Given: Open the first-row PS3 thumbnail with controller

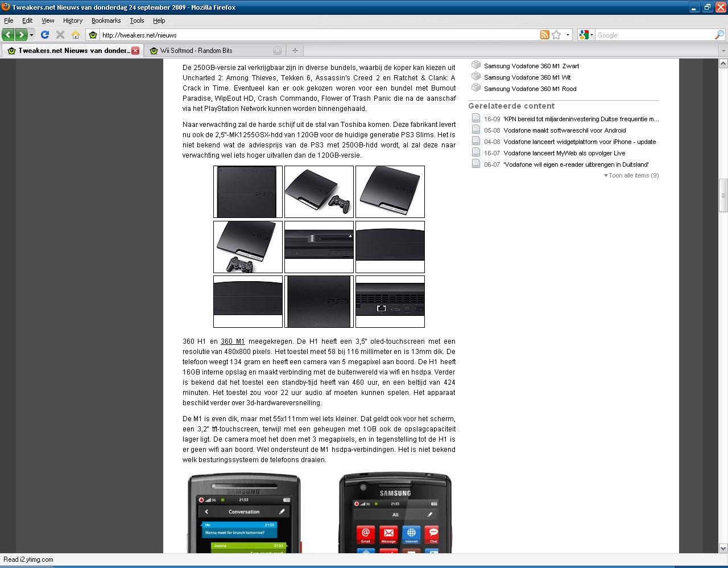Looking at the screenshot, I should click(x=319, y=192).
